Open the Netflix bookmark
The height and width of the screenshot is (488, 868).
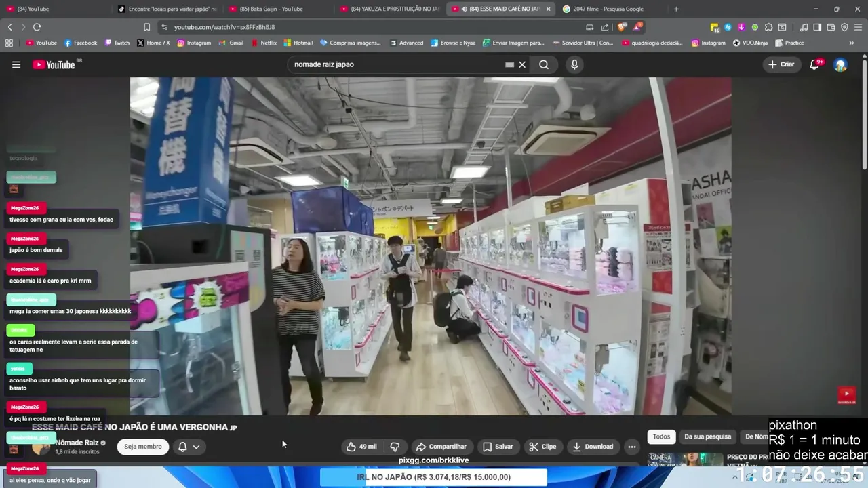point(263,43)
